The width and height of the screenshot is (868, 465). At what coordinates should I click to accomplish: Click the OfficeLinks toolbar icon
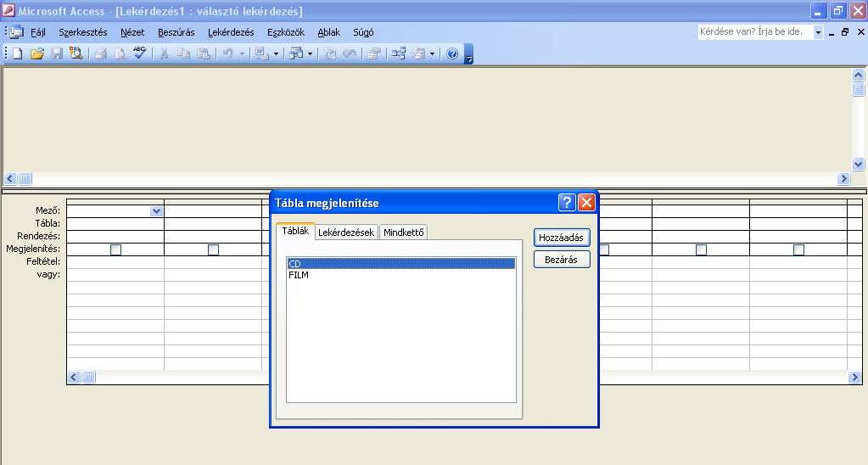tap(261, 53)
